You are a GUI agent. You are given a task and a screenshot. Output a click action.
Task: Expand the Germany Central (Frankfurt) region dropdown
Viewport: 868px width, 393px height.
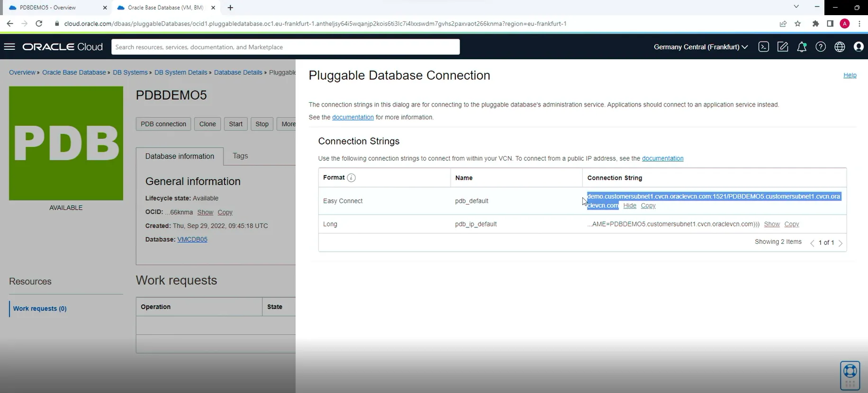(701, 47)
